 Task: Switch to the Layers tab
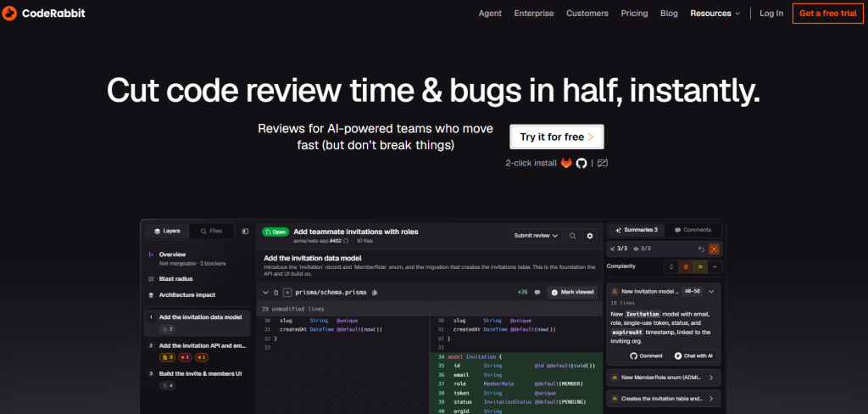(167, 231)
